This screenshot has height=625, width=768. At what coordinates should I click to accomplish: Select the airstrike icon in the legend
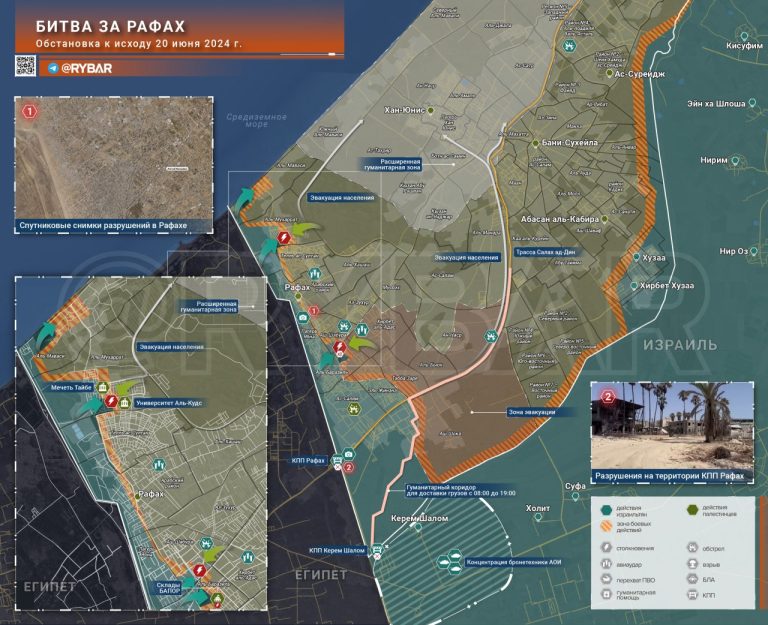point(607,563)
